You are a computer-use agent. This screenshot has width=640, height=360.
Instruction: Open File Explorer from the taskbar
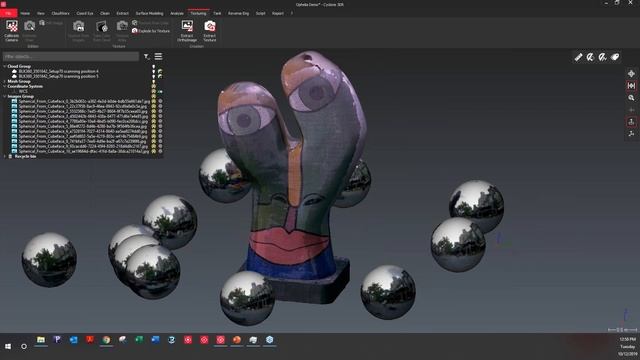pos(41,340)
